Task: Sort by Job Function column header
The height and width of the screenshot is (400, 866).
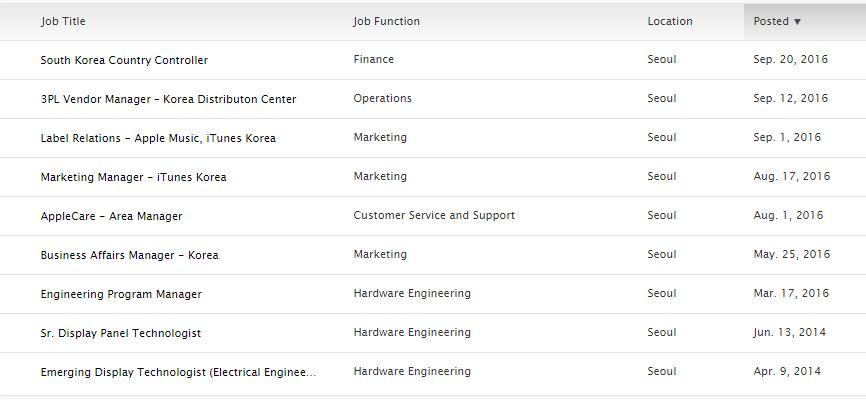Action: [386, 21]
